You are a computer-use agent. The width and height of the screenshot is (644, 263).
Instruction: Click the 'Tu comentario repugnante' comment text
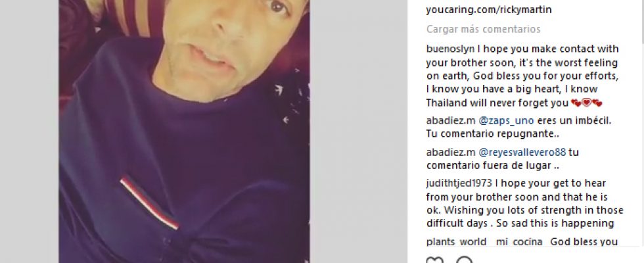tap(493, 134)
